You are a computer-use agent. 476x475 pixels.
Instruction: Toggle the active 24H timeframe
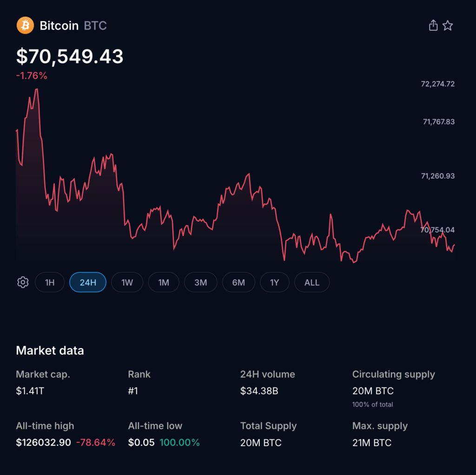(87, 282)
